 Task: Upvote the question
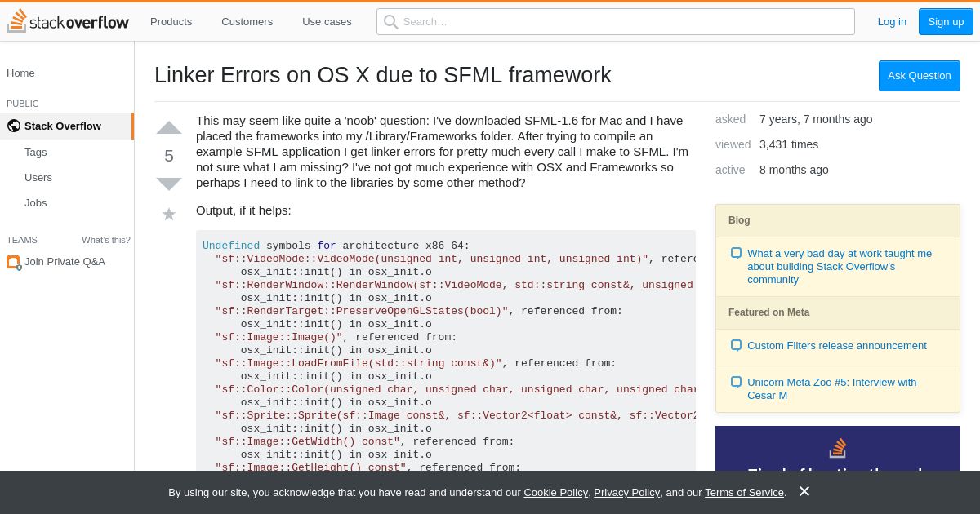[169, 128]
